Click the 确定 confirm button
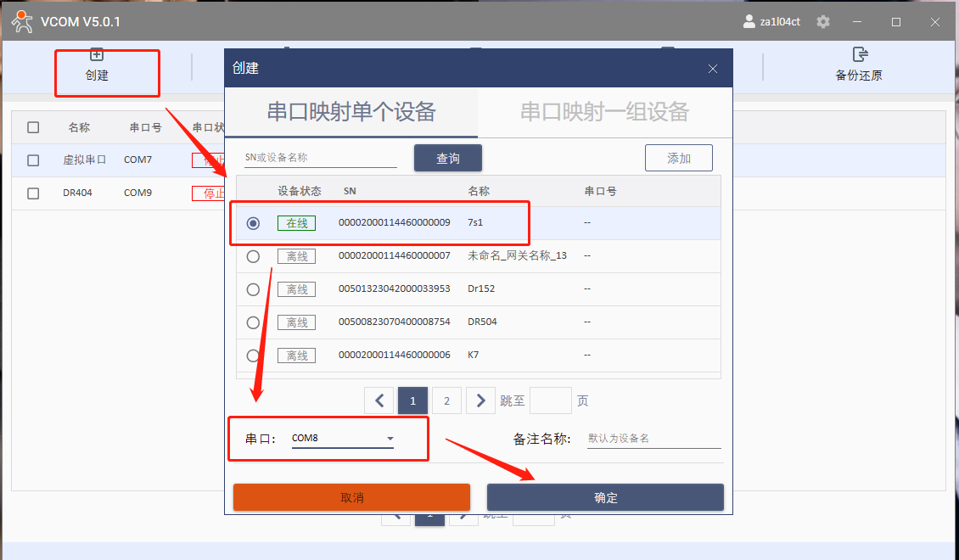 point(605,498)
